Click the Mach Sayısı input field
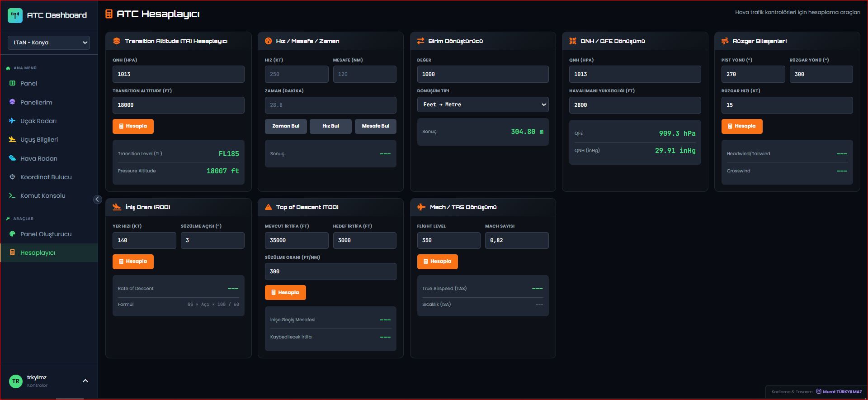This screenshot has height=400, width=868. pyautogui.click(x=517, y=240)
